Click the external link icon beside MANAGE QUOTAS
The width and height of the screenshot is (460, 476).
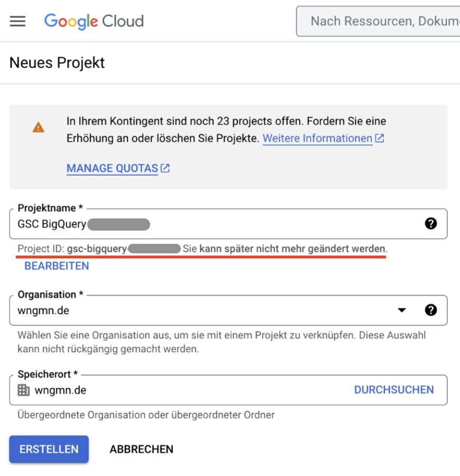[x=164, y=168]
